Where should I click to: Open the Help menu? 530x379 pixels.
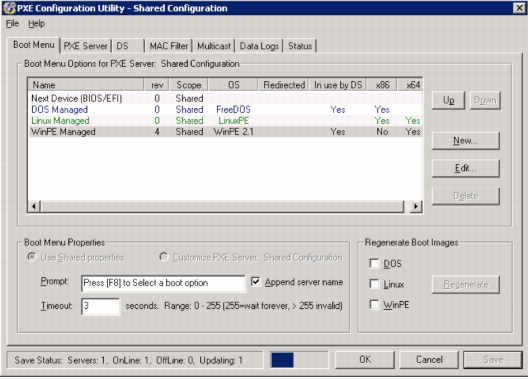[36, 24]
